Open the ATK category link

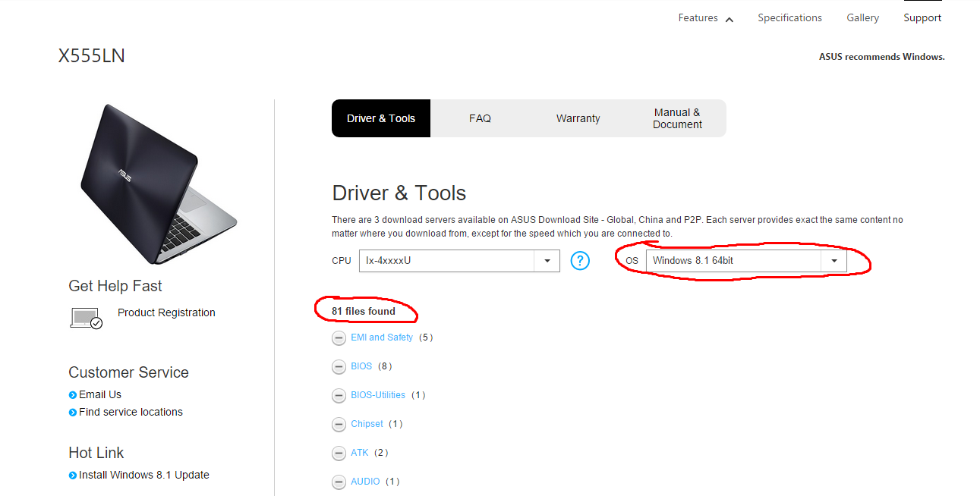[x=360, y=453]
